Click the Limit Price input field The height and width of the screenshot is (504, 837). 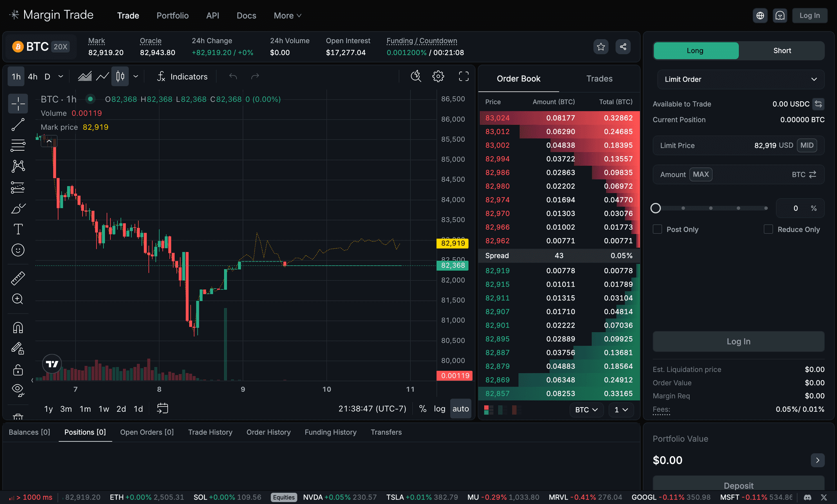[738, 145]
